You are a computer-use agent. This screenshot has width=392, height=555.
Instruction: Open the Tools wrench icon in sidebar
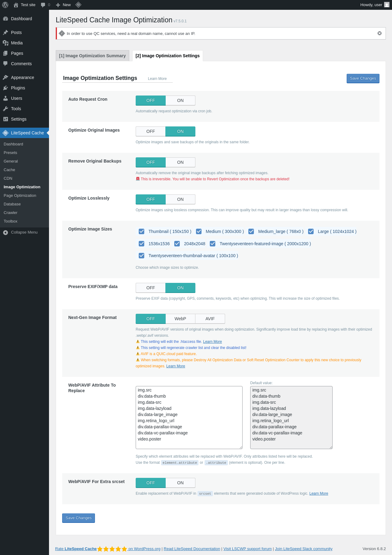pos(6,109)
